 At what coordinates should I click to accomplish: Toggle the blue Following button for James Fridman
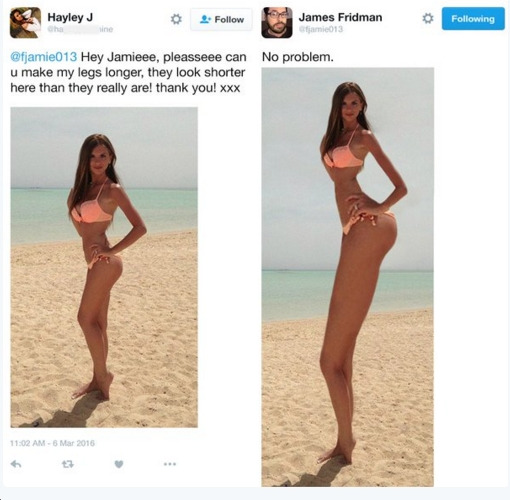point(473,19)
